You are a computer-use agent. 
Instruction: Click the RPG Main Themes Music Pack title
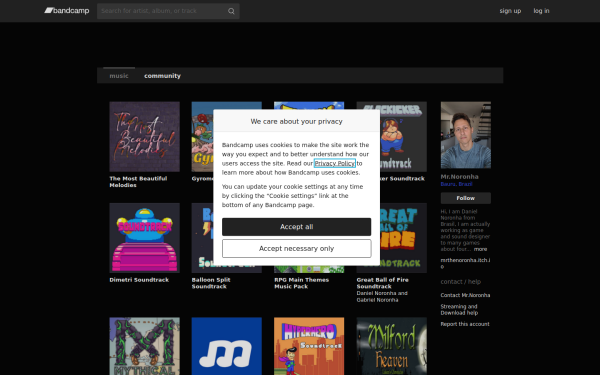coord(302,283)
